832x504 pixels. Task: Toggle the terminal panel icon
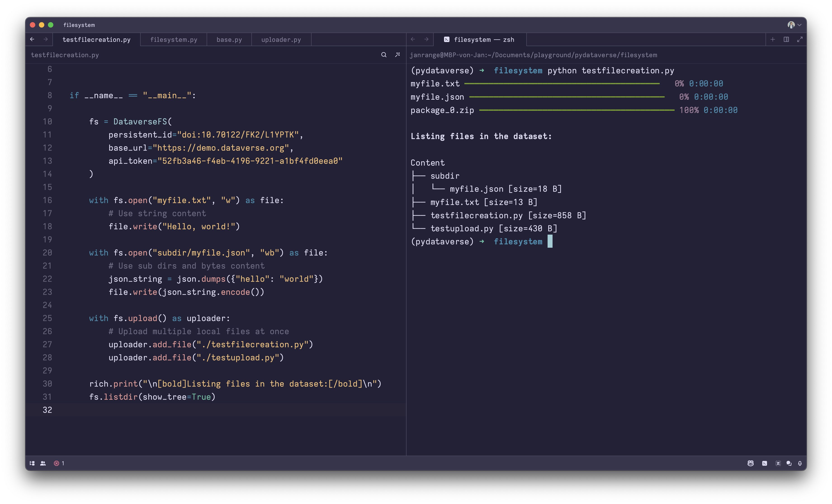pos(764,463)
